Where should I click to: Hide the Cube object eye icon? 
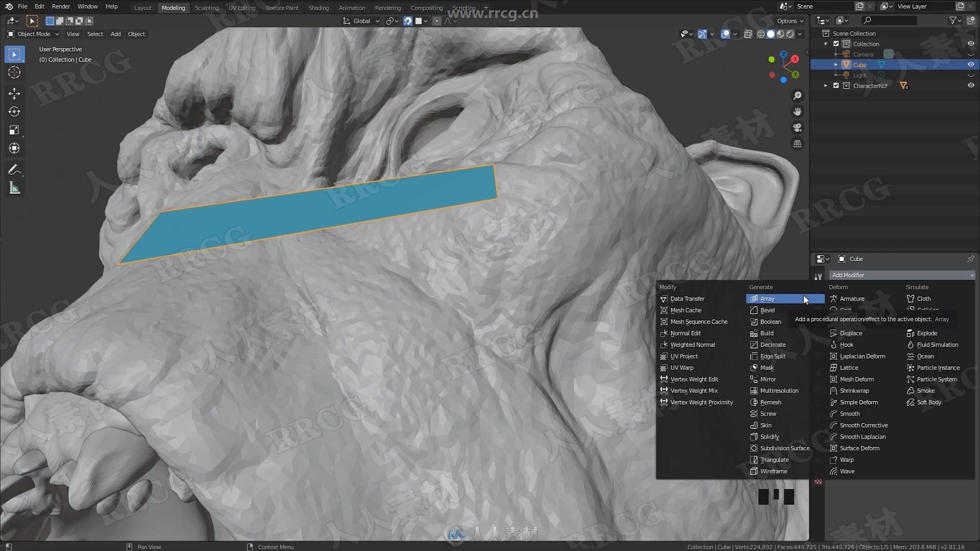tap(970, 65)
